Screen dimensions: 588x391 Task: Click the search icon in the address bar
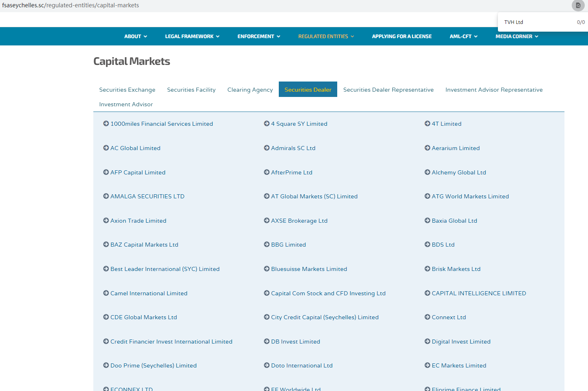click(578, 5)
